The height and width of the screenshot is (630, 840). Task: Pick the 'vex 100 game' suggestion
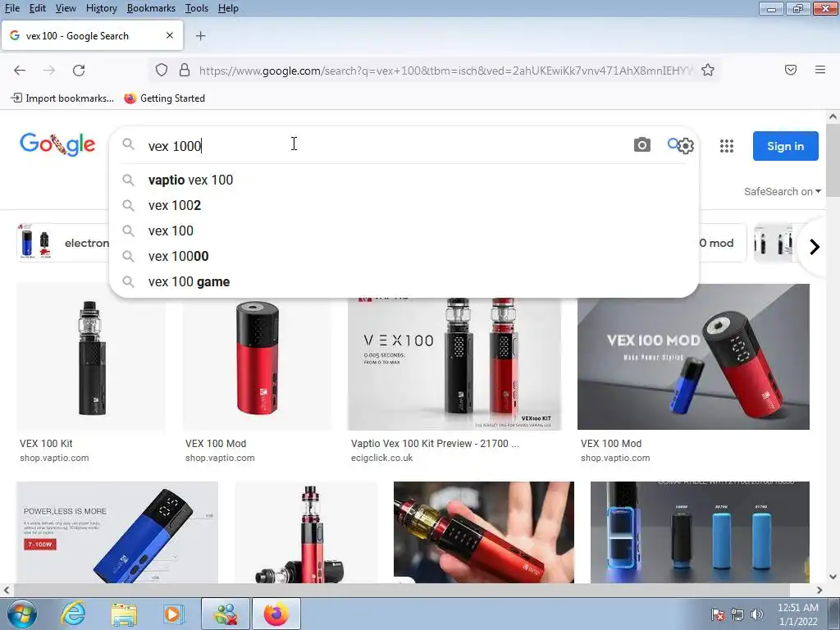pyautogui.click(x=404, y=282)
